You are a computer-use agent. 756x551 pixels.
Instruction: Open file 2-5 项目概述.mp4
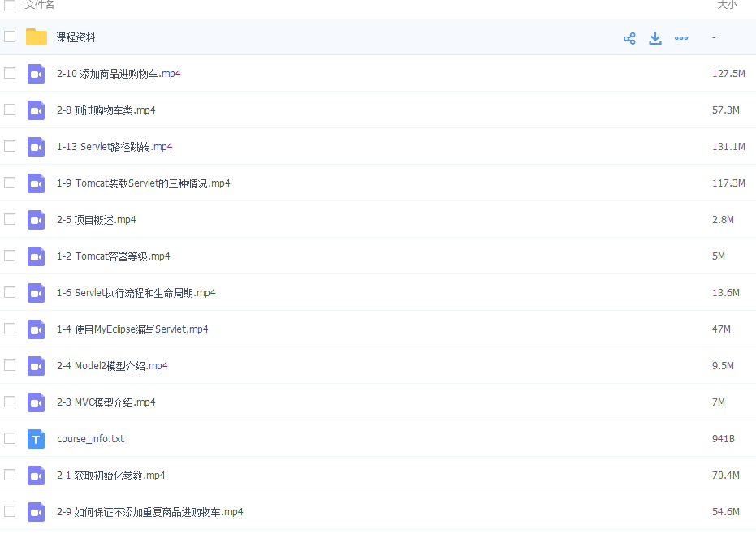(x=97, y=220)
